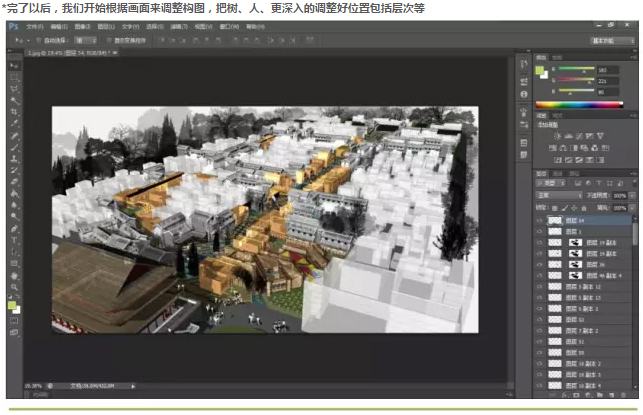Hide layer 图层 54
643x415 pixels.
(540, 220)
